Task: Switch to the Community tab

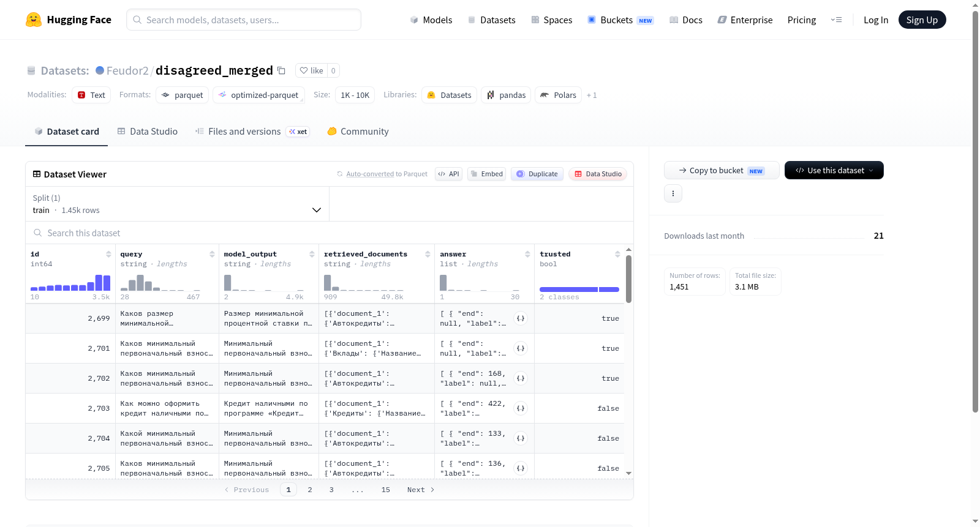Action: point(358,132)
